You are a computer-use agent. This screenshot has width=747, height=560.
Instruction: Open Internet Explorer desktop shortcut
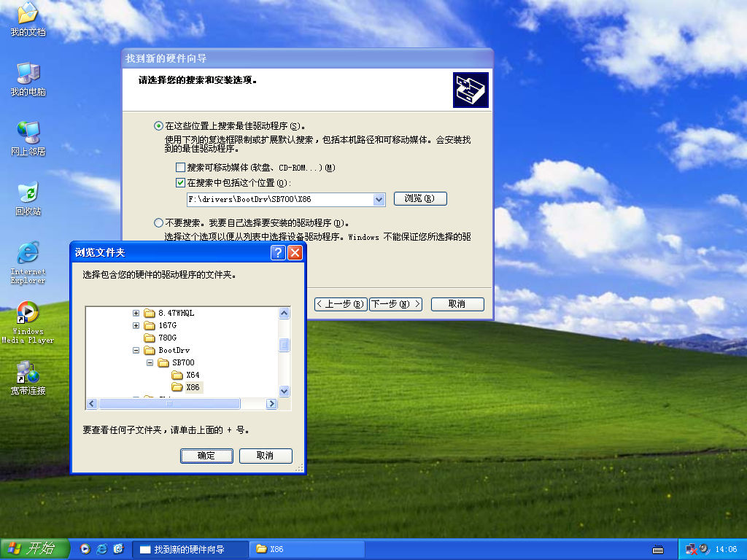point(28,254)
